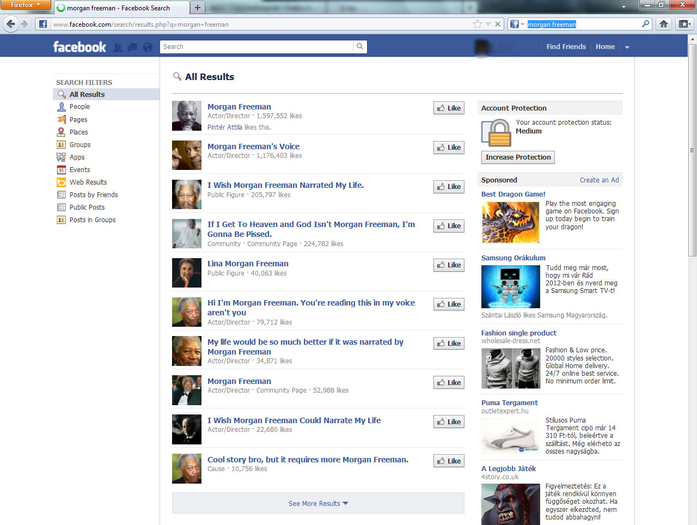Click the Apps filter icon

(61, 157)
